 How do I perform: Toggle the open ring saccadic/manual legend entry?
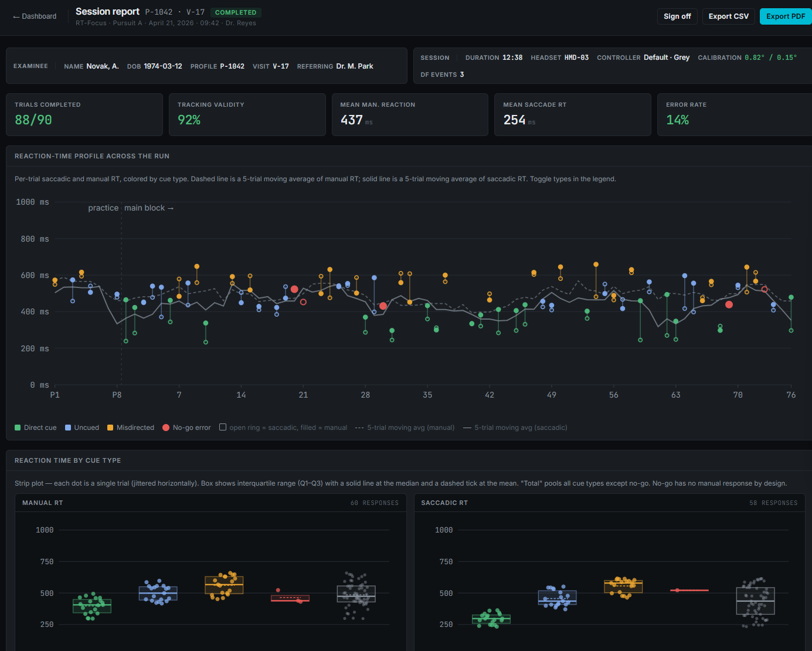[x=283, y=428]
